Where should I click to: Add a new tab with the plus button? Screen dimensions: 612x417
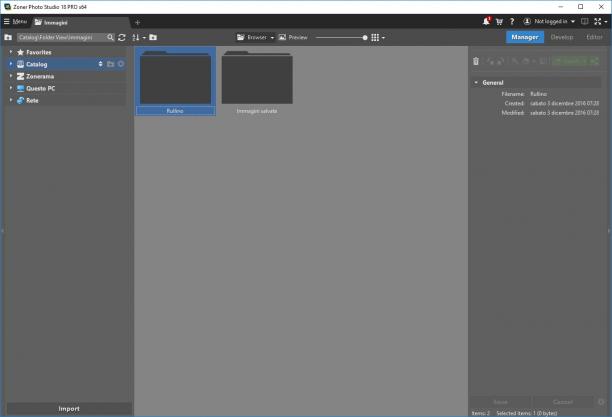point(137,23)
